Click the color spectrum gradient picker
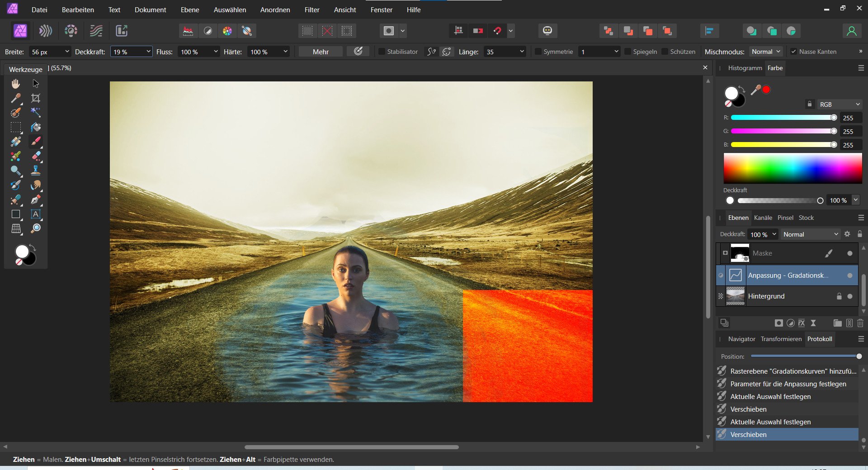868x470 pixels. [x=793, y=168]
